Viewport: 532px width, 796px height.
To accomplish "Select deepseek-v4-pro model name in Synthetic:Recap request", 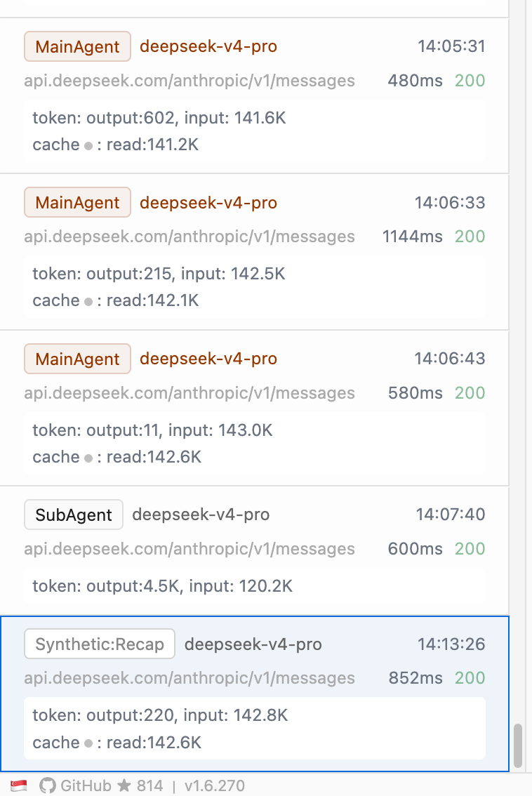I will tap(253, 644).
